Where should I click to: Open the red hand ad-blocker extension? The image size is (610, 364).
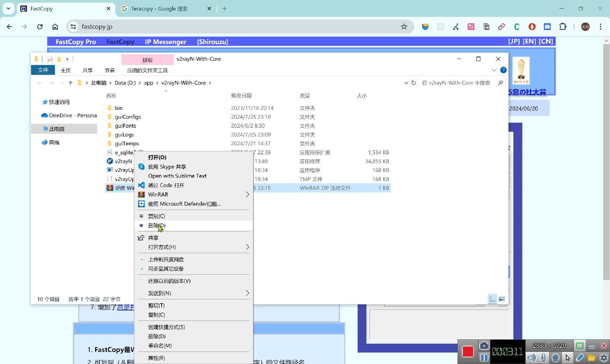pos(532,27)
